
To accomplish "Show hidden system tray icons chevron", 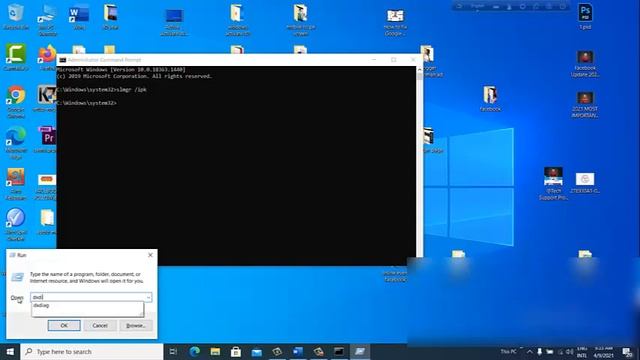I will 529,351.
